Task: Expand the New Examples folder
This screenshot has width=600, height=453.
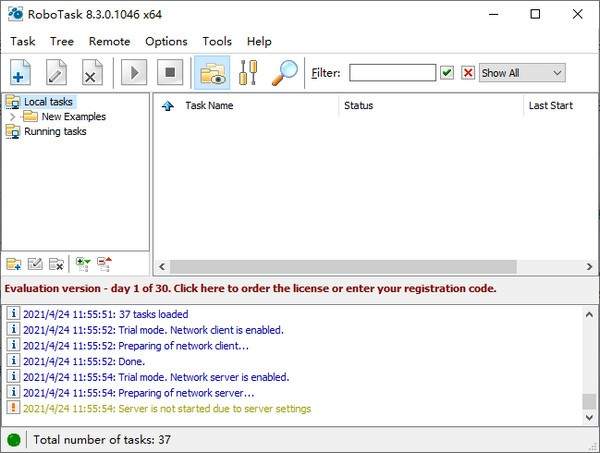Action: [x=12, y=117]
